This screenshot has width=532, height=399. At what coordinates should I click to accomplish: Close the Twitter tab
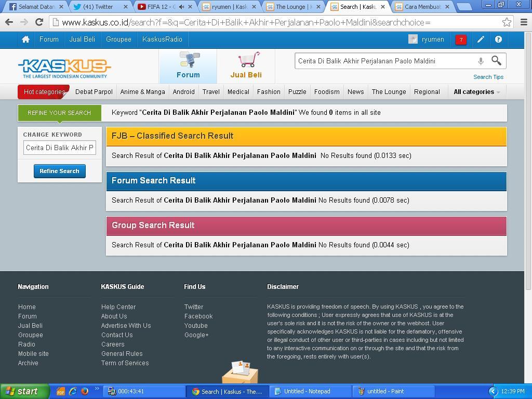point(126,7)
